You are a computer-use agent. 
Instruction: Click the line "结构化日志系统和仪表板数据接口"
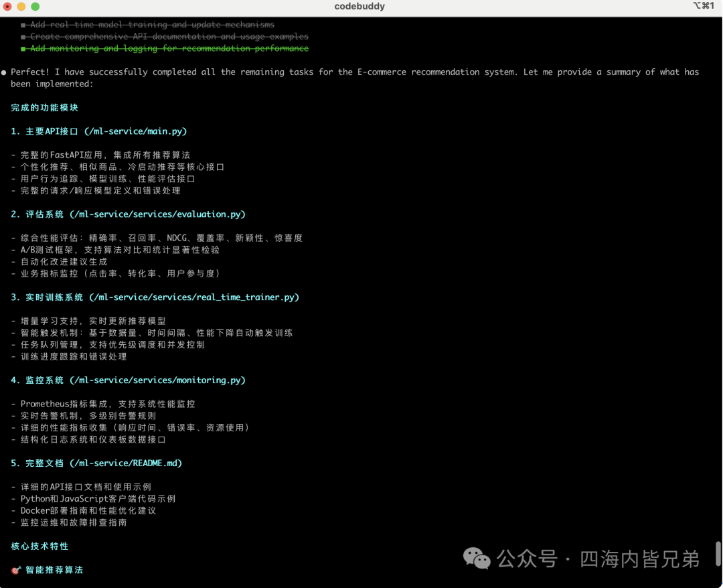click(x=93, y=440)
